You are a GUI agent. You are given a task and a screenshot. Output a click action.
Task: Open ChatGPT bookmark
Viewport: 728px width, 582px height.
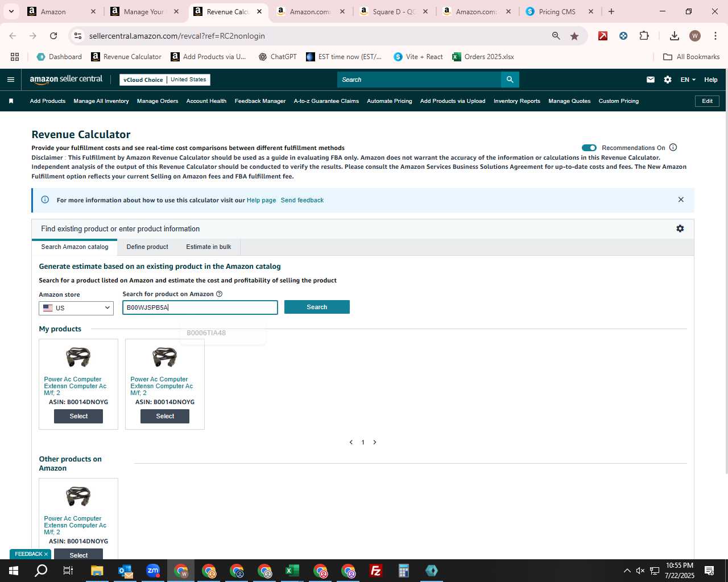278,57
